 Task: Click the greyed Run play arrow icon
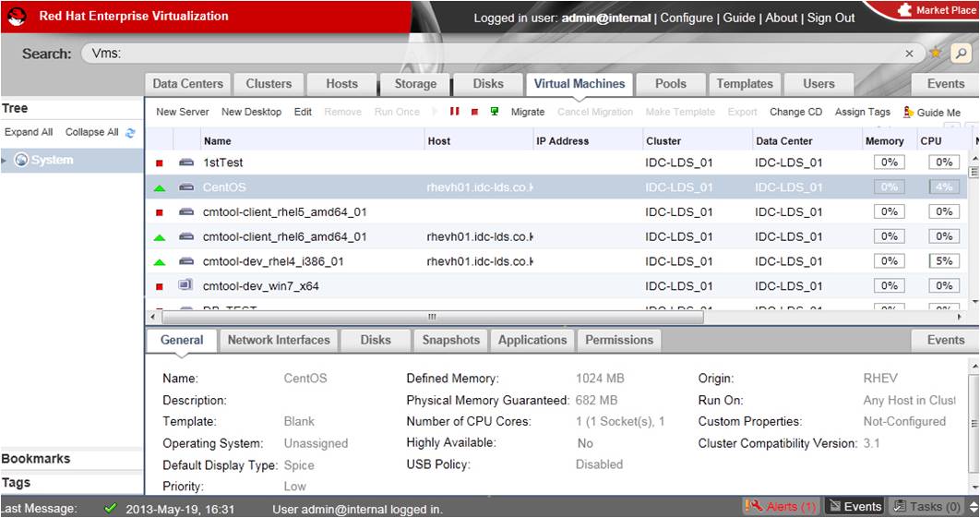pos(435,112)
